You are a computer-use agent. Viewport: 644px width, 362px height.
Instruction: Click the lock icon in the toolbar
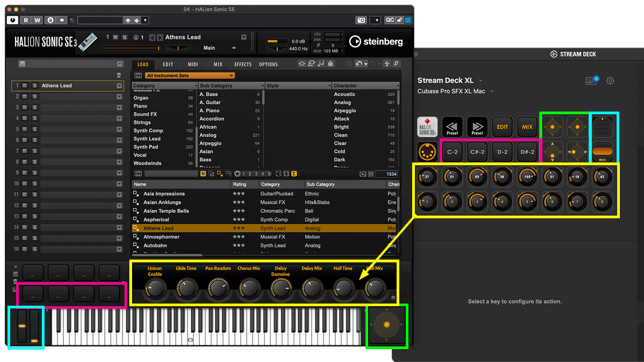(x=330, y=64)
